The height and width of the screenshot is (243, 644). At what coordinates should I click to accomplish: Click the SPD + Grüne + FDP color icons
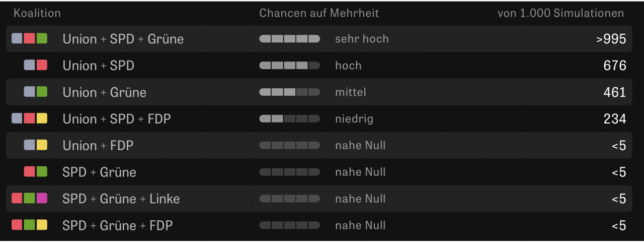click(29, 225)
